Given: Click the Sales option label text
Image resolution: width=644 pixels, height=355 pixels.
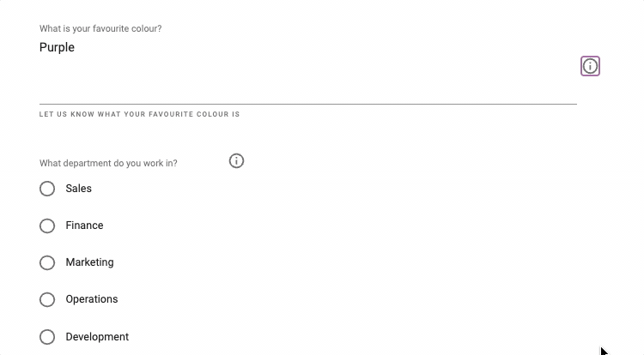Looking at the screenshot, I should (78, 189).
